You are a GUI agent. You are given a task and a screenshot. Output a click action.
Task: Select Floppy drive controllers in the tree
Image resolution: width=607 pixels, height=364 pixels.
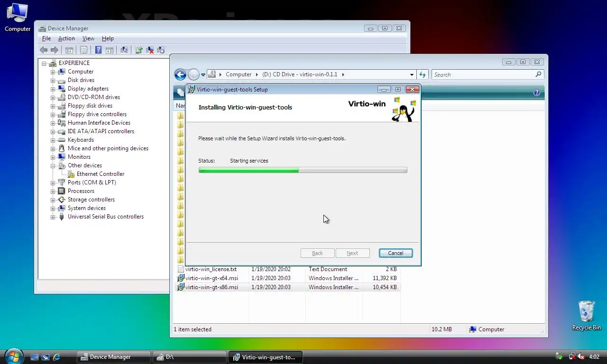(97, 114)
